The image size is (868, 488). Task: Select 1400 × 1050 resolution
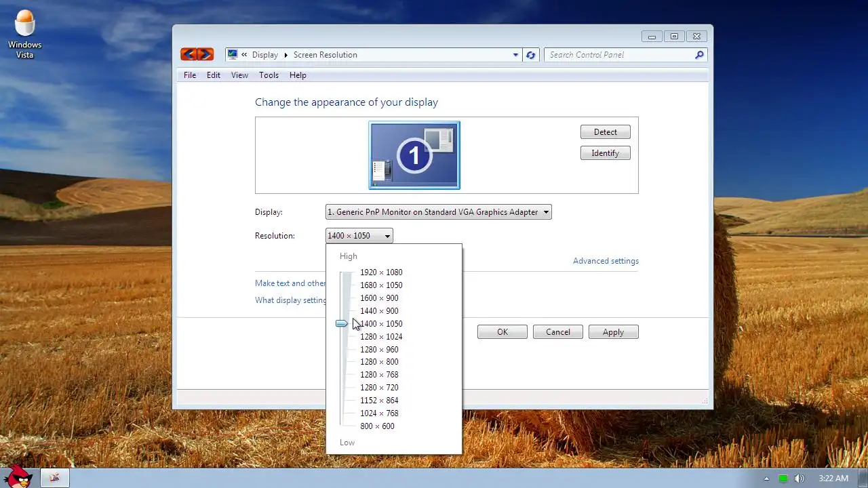381,324
